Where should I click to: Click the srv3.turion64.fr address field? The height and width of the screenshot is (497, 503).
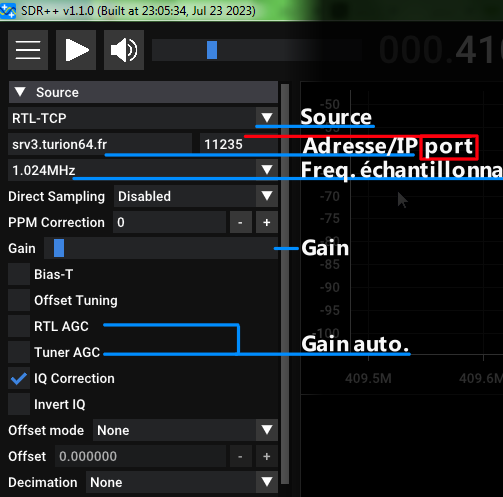click(x=100, y=144)
